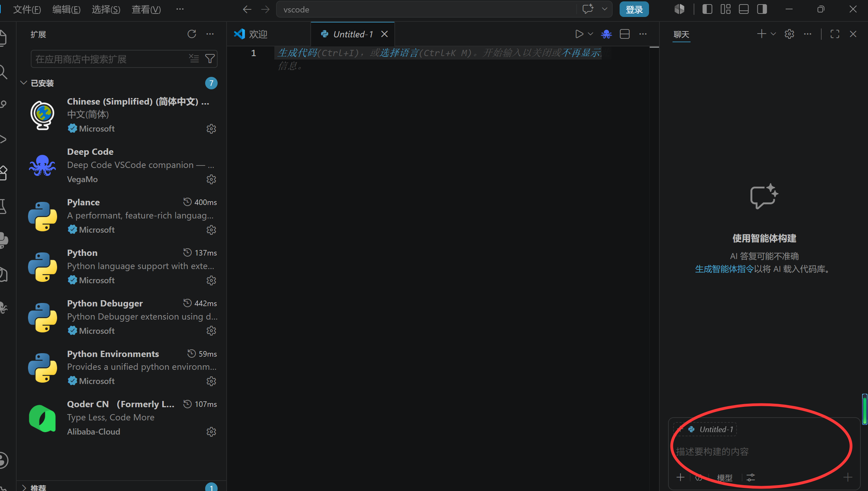Open the extension filter funnel

210,59
